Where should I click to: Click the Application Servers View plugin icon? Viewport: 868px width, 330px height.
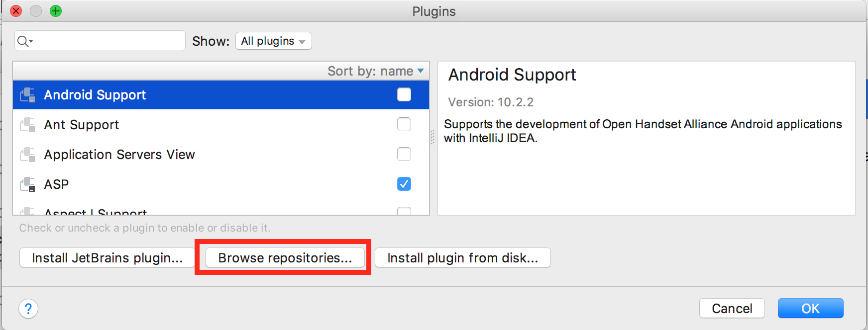click(27, 154)
